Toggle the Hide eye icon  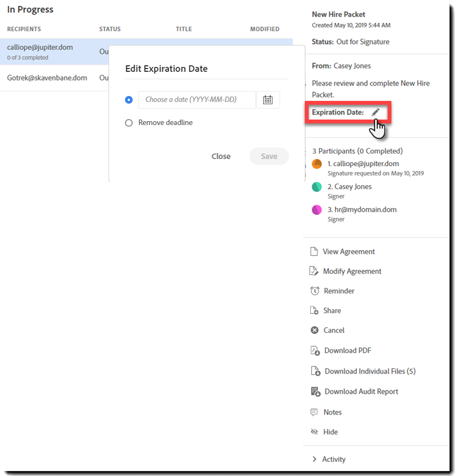pyautogui.click(x=314, y=432)
